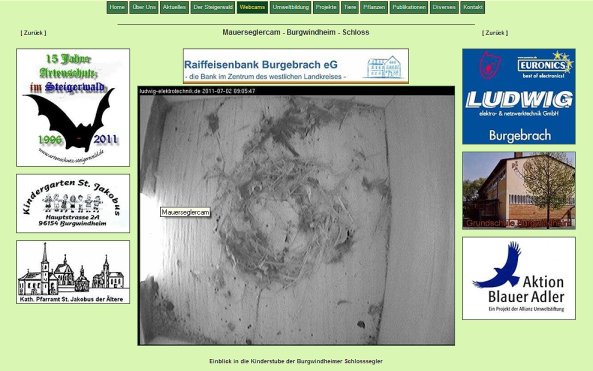Open the Über Uns page
Viewport: 593px width, 371px height.
[144, 8]
